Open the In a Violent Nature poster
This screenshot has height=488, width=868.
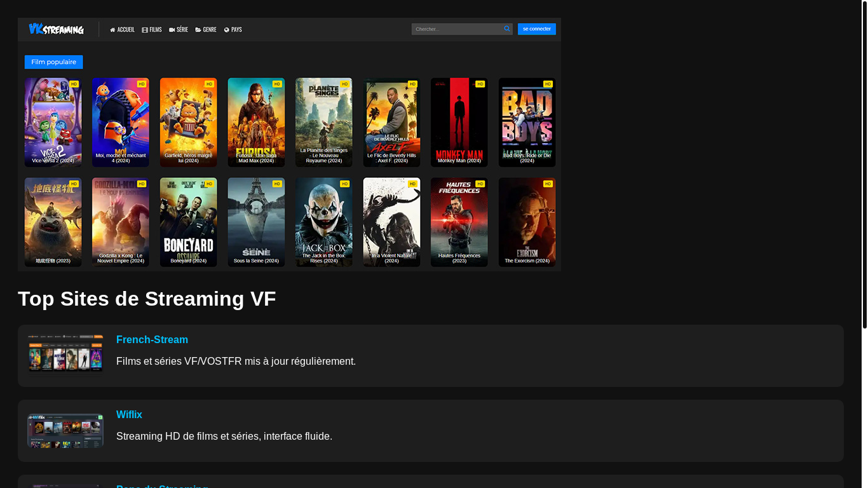pos(392,222)
